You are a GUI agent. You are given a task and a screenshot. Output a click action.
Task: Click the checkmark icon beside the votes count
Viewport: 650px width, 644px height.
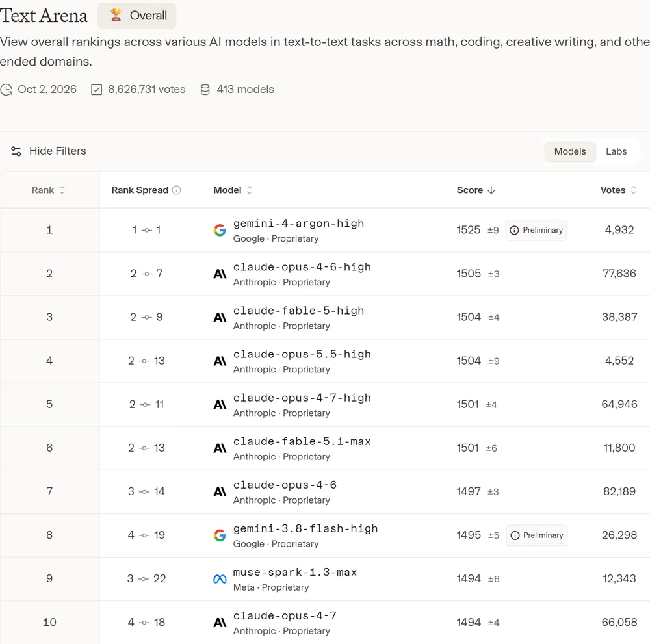click(x=97, y=90)
